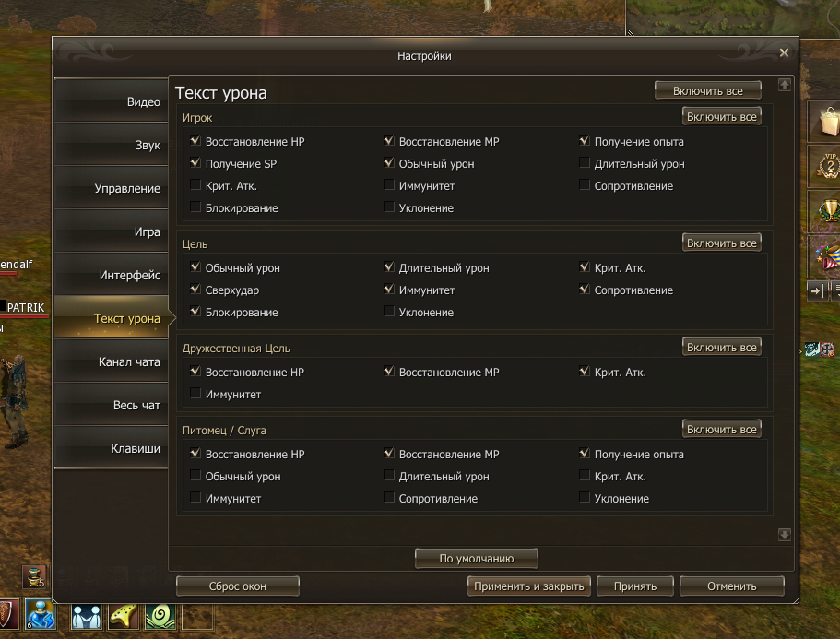
Task: Open the shopping bag icon
Action: [x=828, y=121]
